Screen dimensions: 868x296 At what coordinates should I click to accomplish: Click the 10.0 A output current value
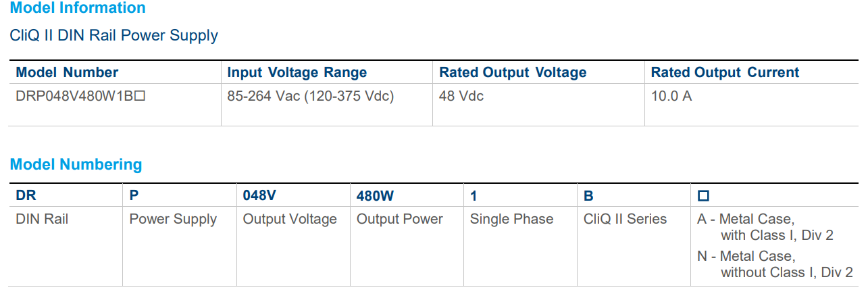point(671,96)
